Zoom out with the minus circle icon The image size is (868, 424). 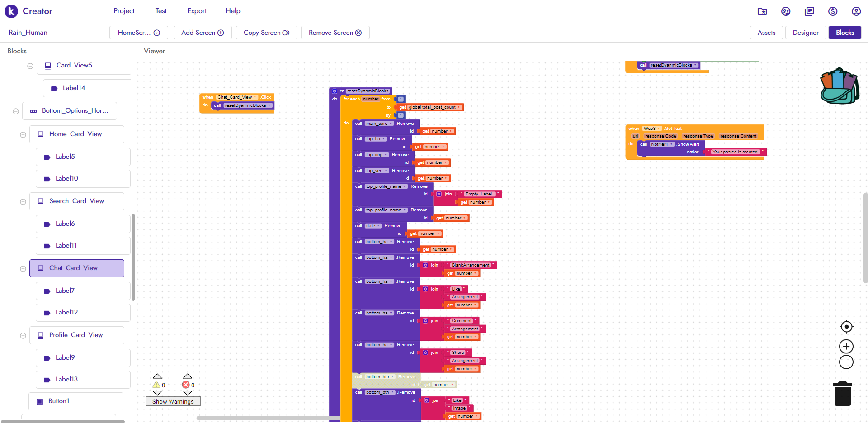846,362
